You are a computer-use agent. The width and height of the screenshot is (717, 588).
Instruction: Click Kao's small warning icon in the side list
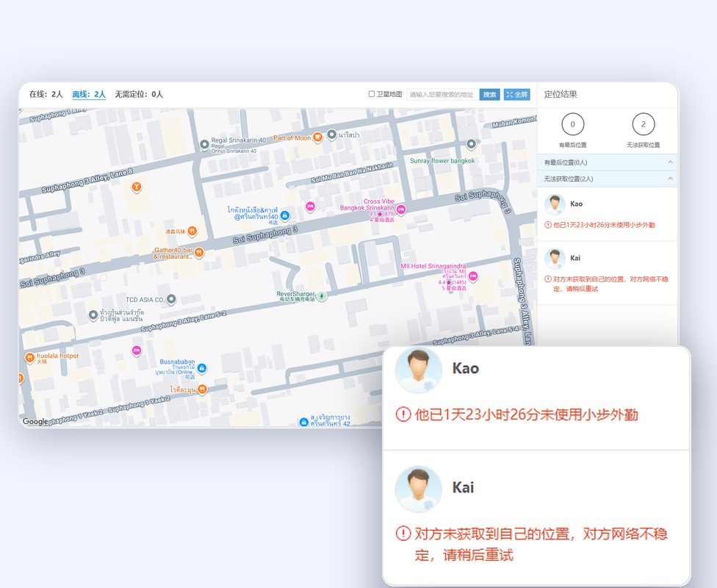click(548, 225)
